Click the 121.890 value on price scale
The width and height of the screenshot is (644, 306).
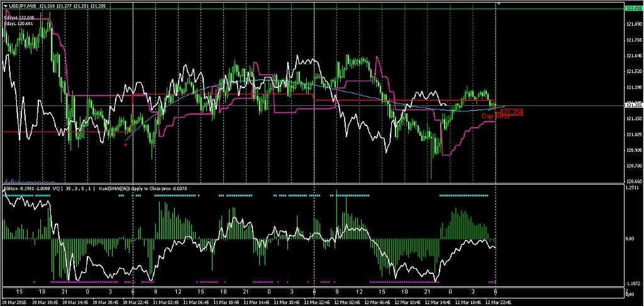(634, 24)
